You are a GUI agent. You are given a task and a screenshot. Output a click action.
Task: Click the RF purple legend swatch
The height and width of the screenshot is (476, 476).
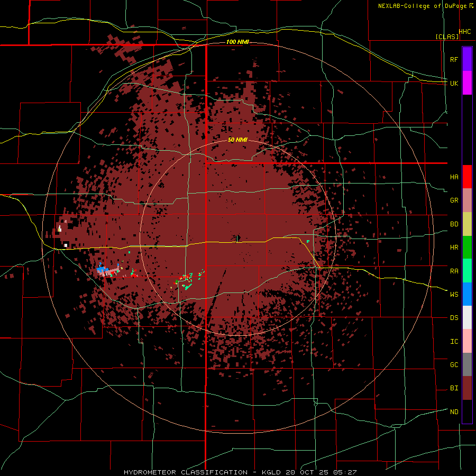click(x=467, y=59)
